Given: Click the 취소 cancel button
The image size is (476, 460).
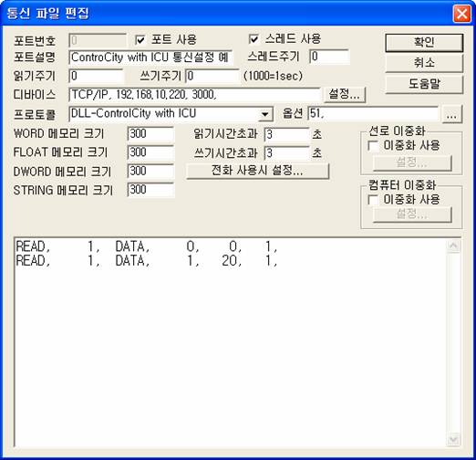Looking at the screenshot, I should pyautogui.click(x=424, y=63).
